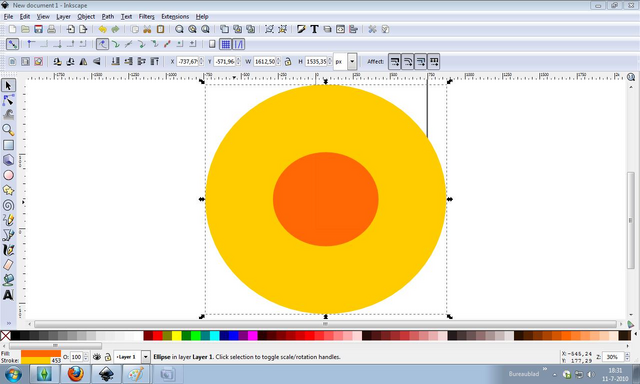
Task: Open the Object menu
Action: click(x=86, y=17)
